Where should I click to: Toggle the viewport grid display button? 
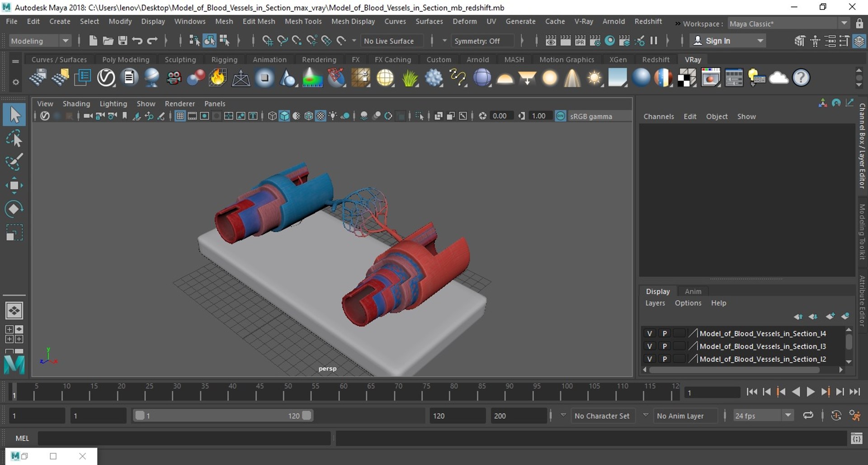tap(180, 116)
